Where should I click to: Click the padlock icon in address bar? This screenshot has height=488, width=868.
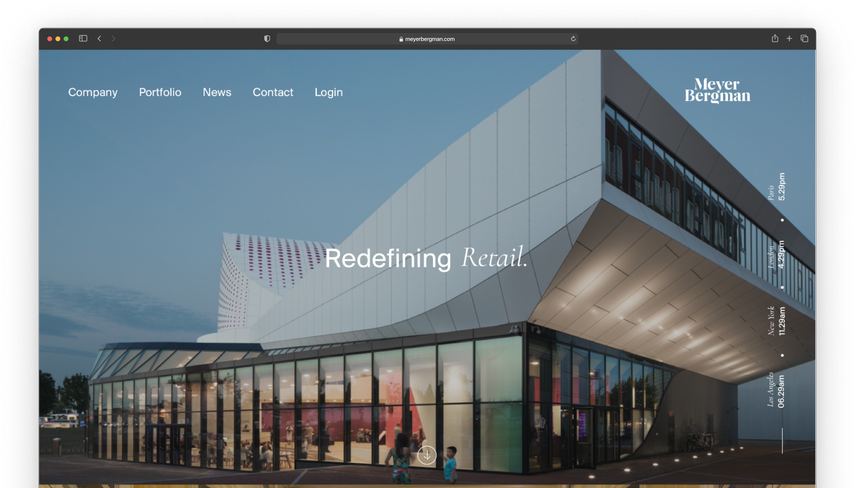[401, 39]
